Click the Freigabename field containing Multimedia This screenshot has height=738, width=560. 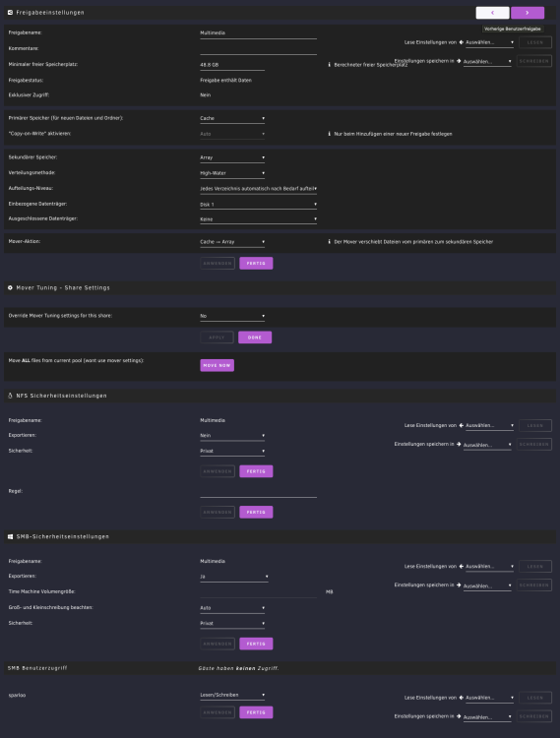(259, 33)
